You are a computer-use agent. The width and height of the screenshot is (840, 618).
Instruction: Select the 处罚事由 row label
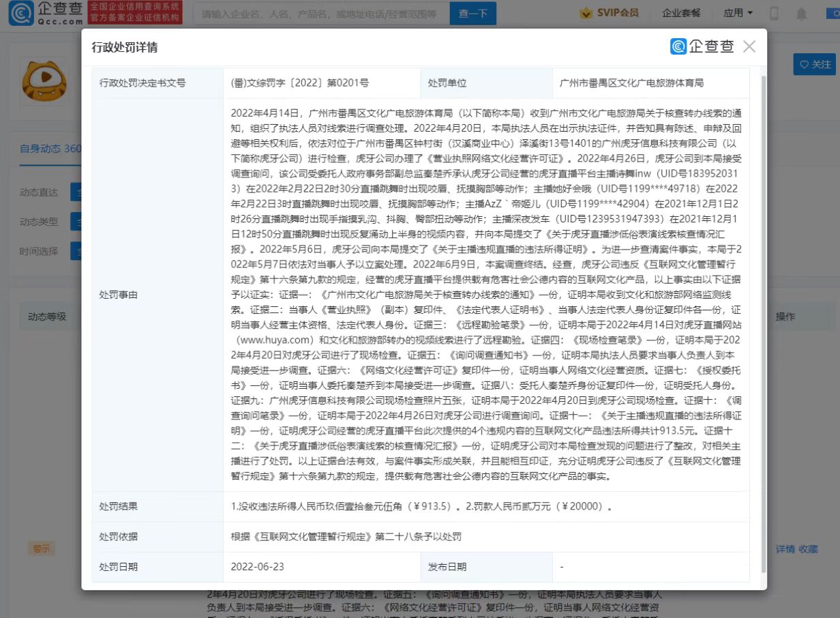click(119, 295)
